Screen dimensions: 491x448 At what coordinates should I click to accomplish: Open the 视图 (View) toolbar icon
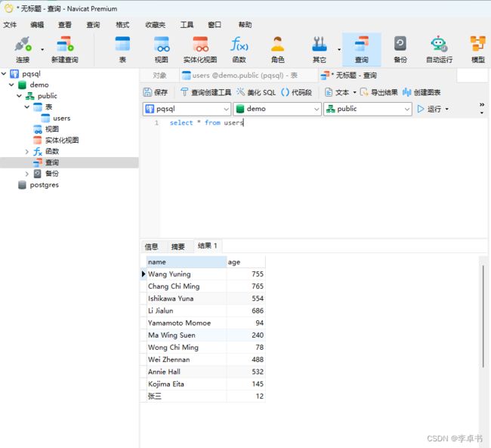pos(161,50)
